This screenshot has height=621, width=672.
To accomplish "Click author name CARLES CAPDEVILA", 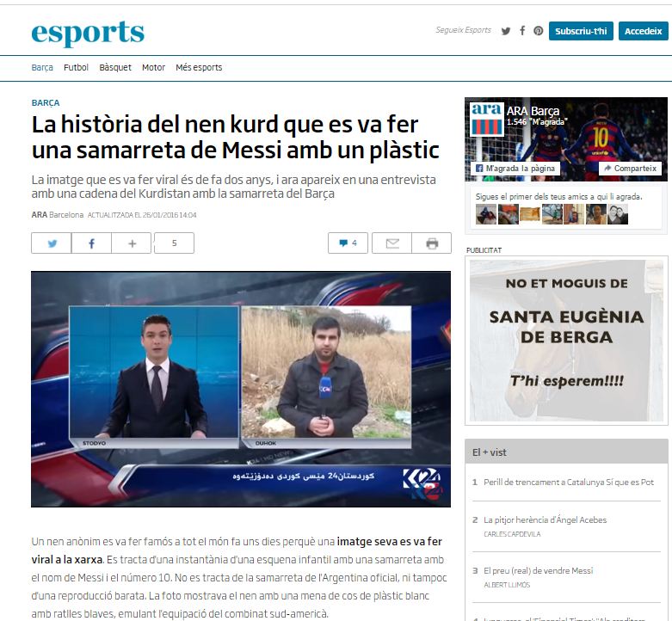I will point(512,534).
